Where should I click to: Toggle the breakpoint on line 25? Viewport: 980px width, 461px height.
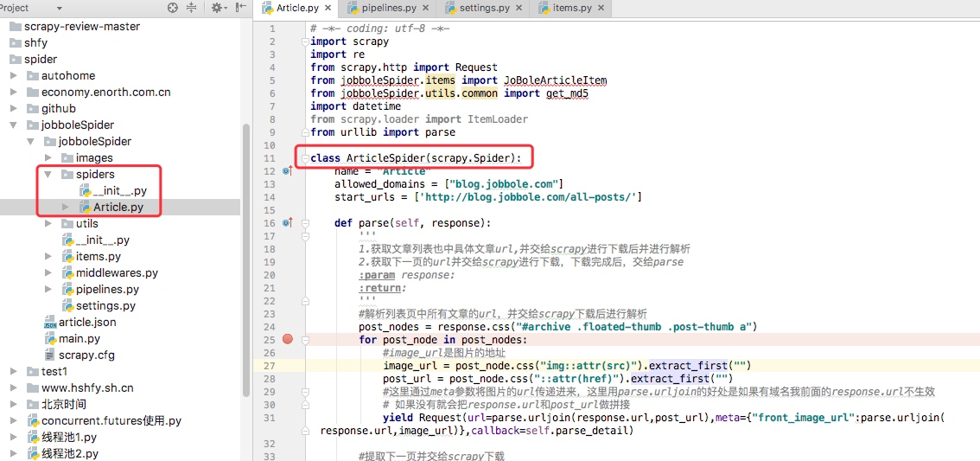288,339
